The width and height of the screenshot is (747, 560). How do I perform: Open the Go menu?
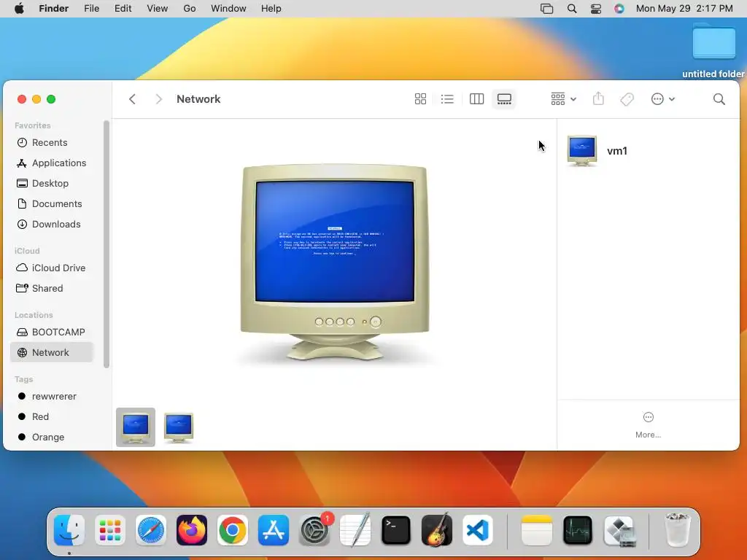pos(190,9)
